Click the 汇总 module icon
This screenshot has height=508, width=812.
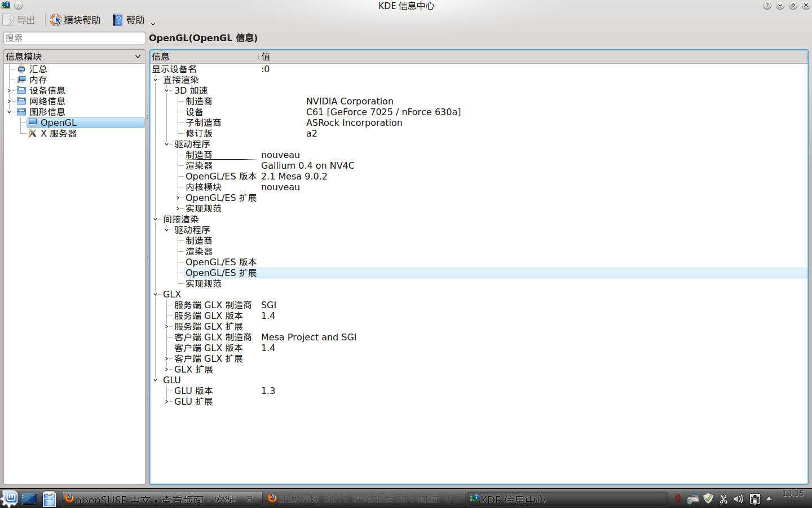21,69
